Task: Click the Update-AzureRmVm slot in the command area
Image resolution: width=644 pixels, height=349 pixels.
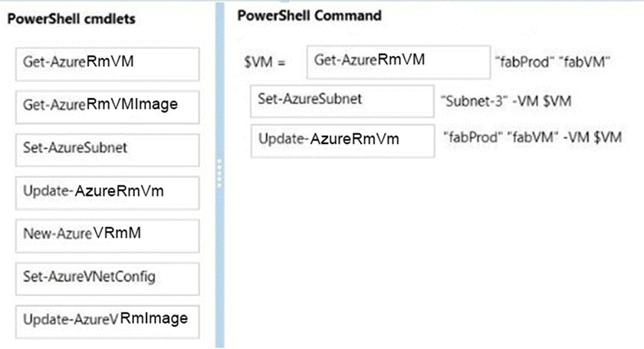Action: tap(342, 140)
